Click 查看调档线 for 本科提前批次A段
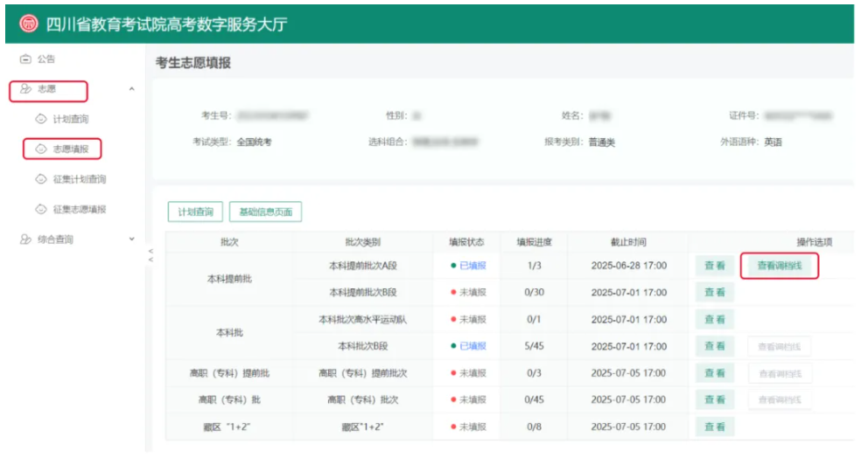The image size is (868, 458). 779,266
